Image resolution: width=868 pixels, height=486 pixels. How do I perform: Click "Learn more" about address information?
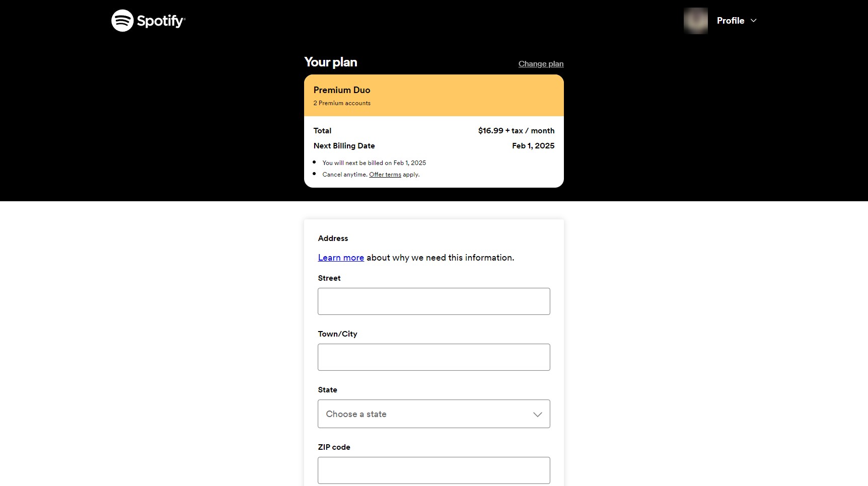coord(341,257)
